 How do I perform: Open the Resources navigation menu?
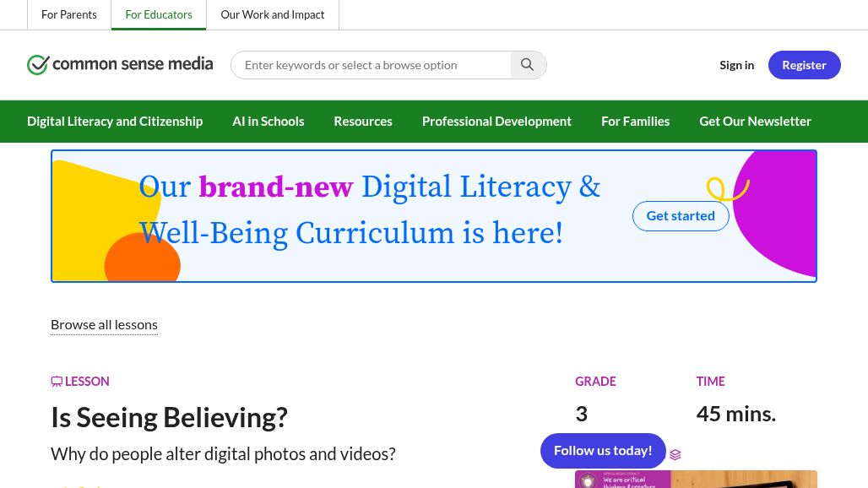point(362,121)
